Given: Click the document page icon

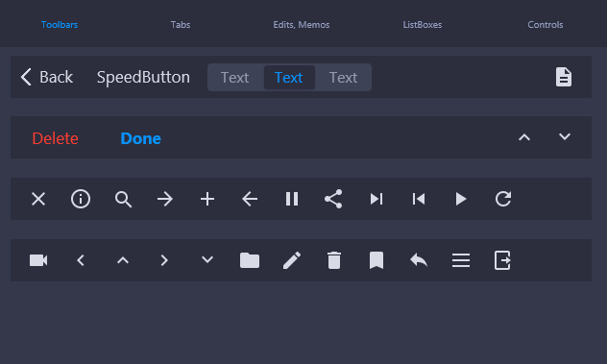Looking at the screenshot, I should pyautogui.click(x=564, y=77).
